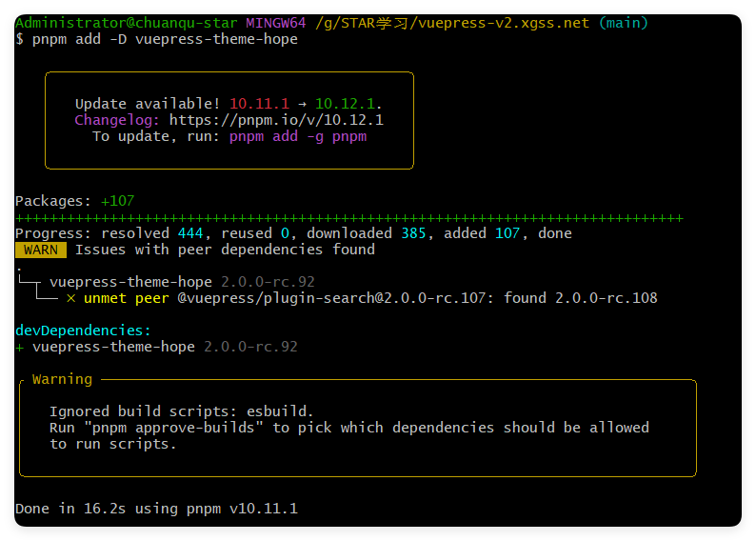Click the reused count '0'
756x541 pixels.
click(x=285, y=233)
